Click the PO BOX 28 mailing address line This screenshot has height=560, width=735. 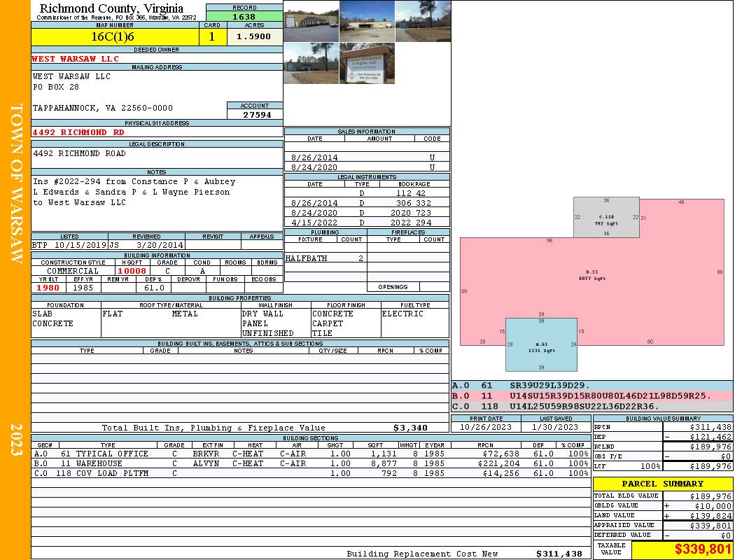coord(56,87)
